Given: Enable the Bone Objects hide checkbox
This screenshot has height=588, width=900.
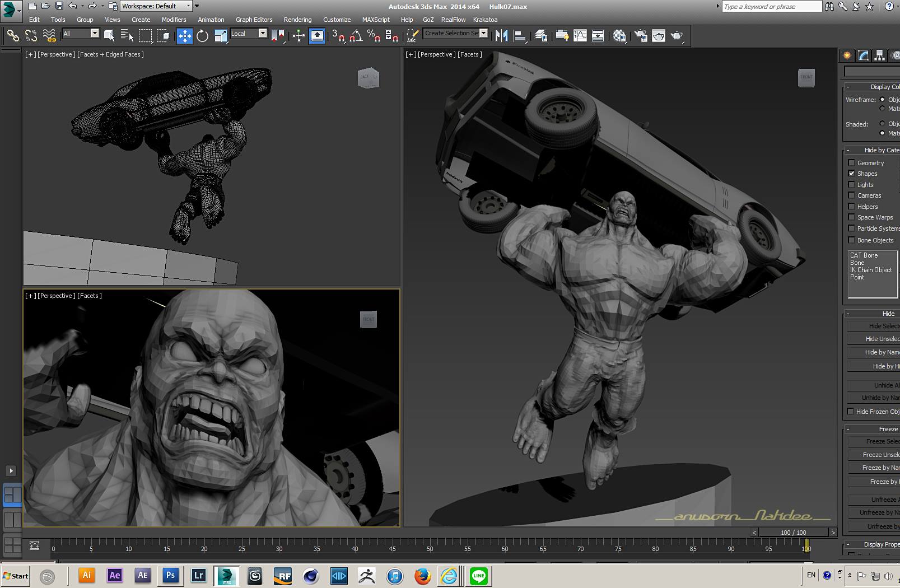Looking at the screenshot, I should 851,240.
